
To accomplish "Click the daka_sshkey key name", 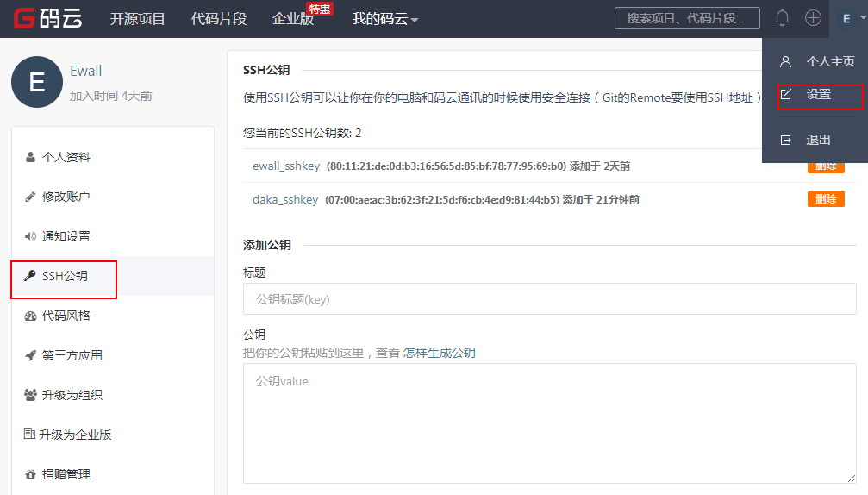I will point(285,200).
